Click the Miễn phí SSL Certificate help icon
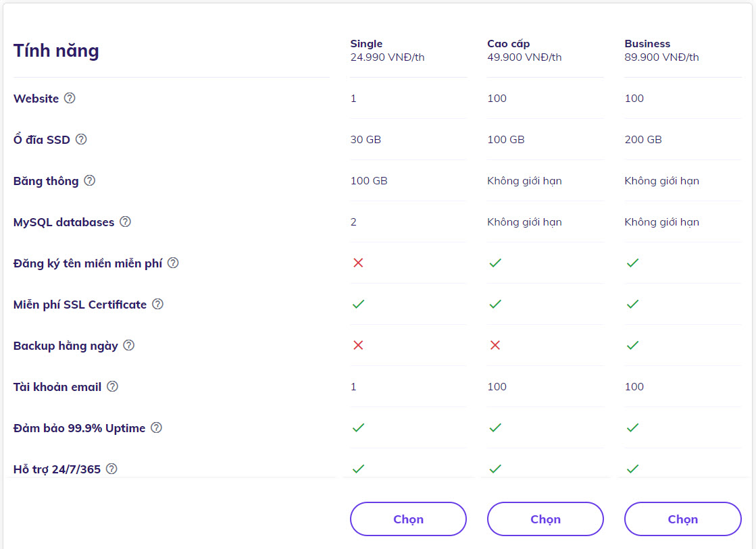The image size is (756, 549). pos(157,305)
